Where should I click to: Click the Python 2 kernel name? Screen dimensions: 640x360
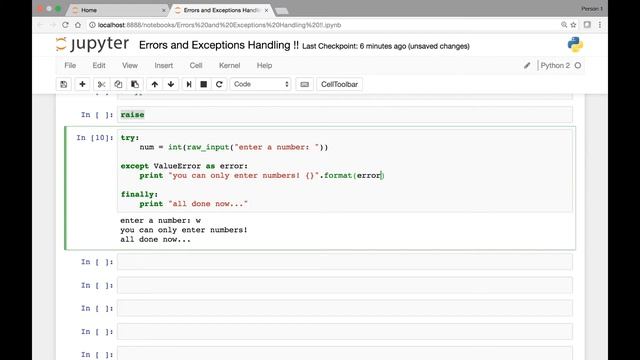click(x=555, y=65)
